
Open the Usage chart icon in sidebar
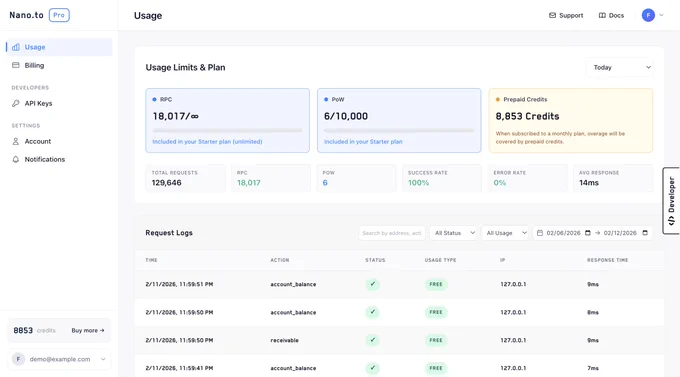pyautogui.click(x=16, y=47)
